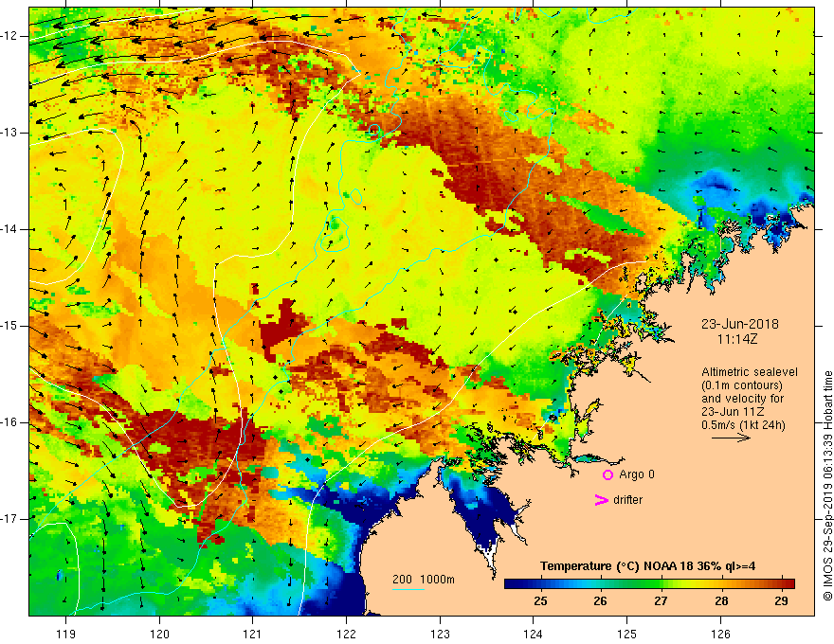Click the cyan 200m isobath legend line
The height and width of the screenshot is (644, 834).
click(x=408, y=589)
